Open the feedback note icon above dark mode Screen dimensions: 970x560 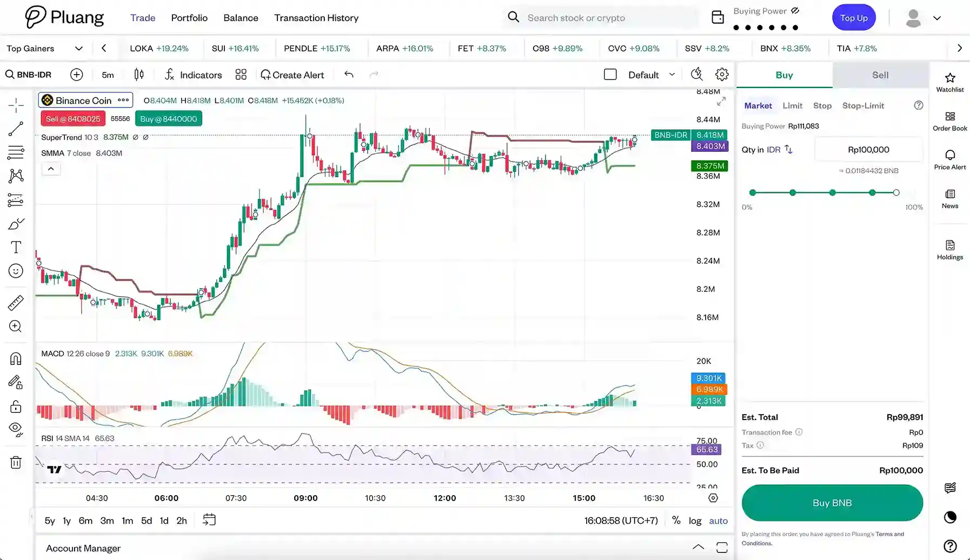pyautogui.click(x=950, y=488)
